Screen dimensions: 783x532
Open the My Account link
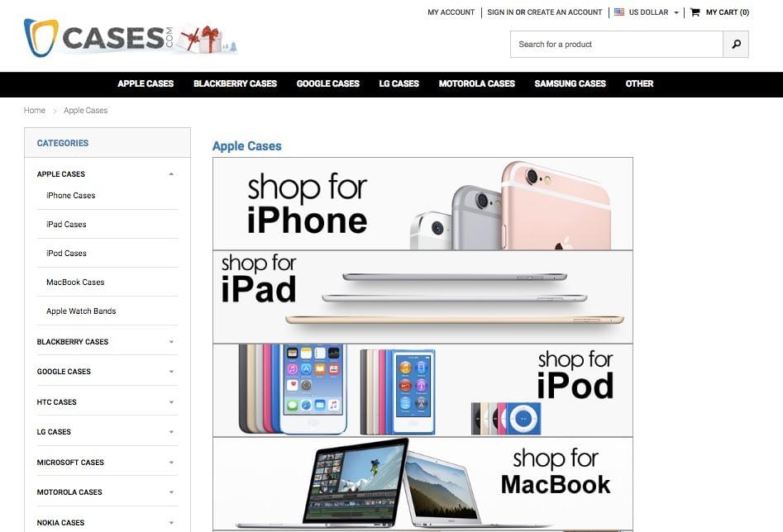[x=451, y=12]
